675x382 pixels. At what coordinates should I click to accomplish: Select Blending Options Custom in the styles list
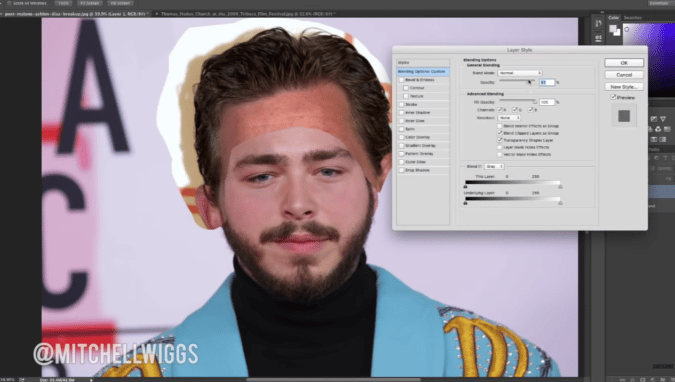(x=423, y=71)
